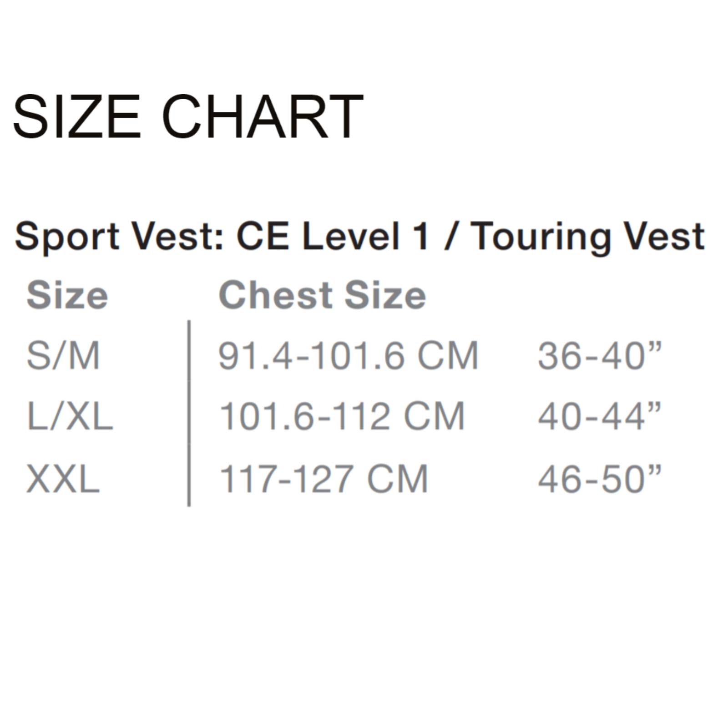
Task: Click the final word Vest in the subtitle
Action: coord(664,236)
